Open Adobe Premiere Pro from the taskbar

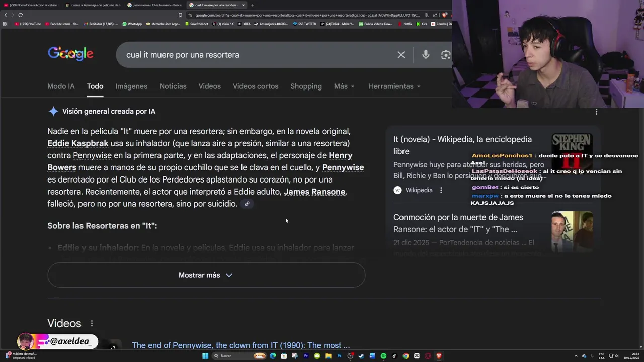click(306, 356)
